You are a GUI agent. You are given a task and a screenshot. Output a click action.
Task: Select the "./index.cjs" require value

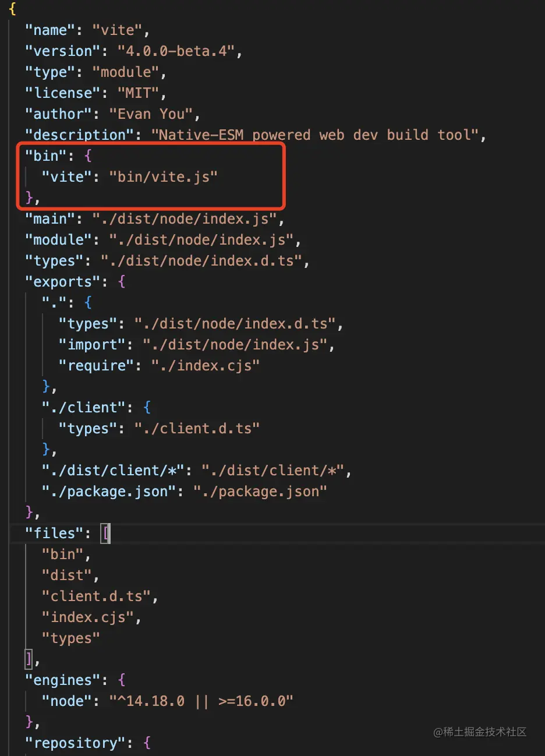[206, 366]
